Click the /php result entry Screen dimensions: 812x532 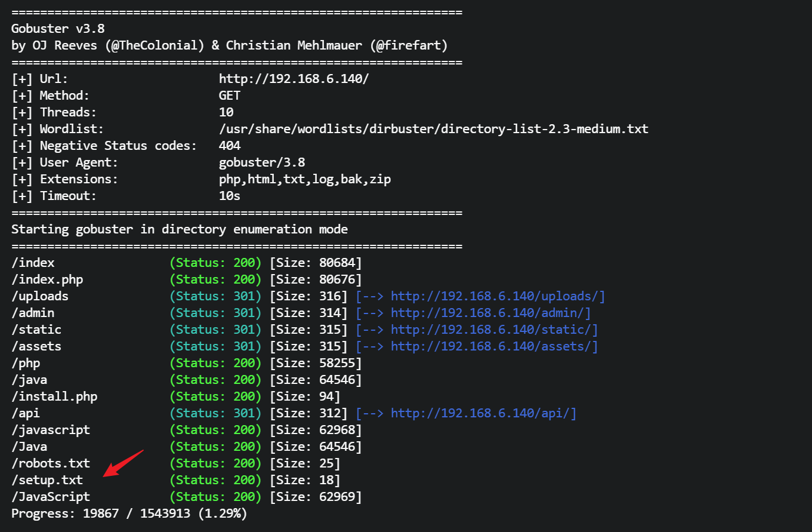point(26,363)
